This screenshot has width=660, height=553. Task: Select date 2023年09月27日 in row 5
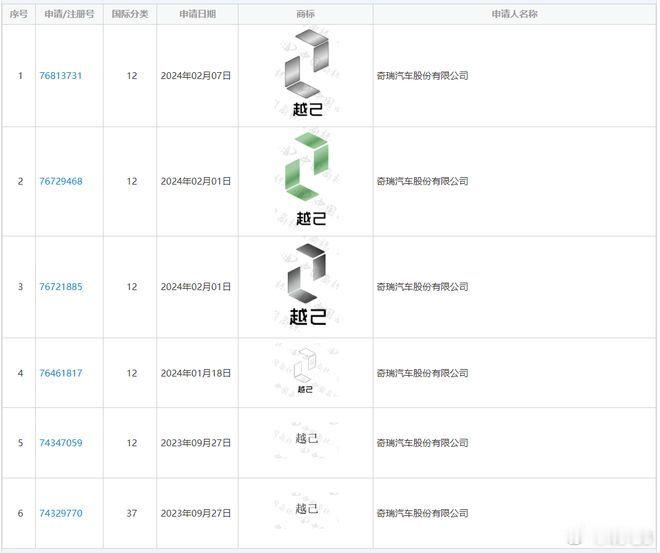[x=196, y=443]
